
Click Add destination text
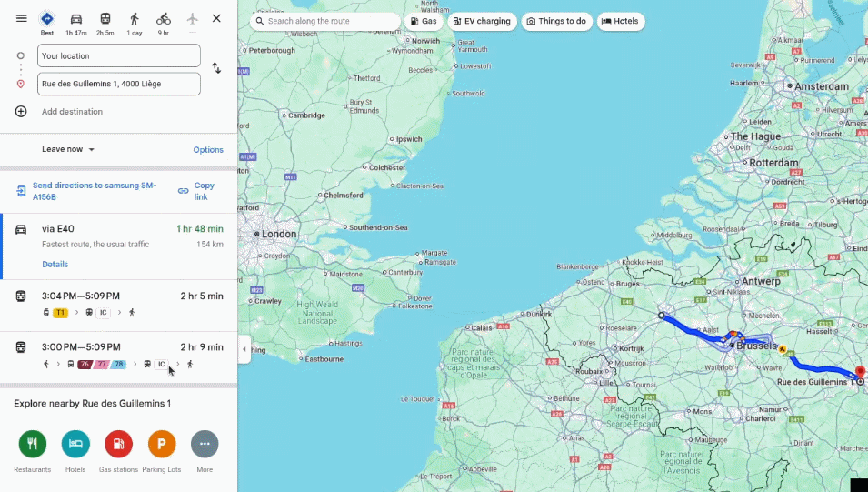(x=72, y=111)
